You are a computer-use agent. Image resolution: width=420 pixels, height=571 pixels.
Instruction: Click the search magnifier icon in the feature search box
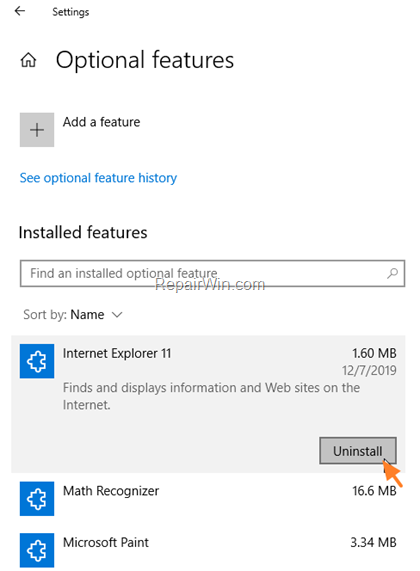[392, 273]
